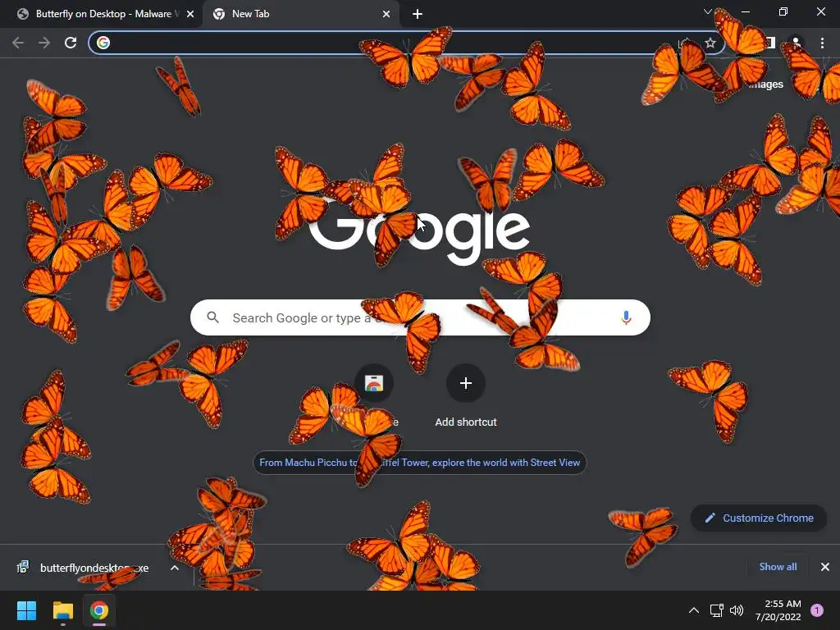Click the Google icon in the address bar
The image size is (840, 630).
tap(103, 43)
